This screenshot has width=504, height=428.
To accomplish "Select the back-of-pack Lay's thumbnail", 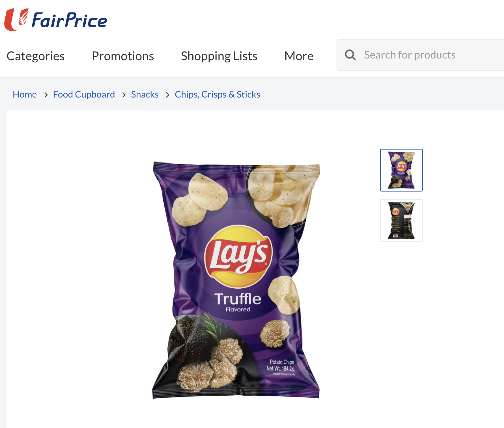I will tap(401, 221).
